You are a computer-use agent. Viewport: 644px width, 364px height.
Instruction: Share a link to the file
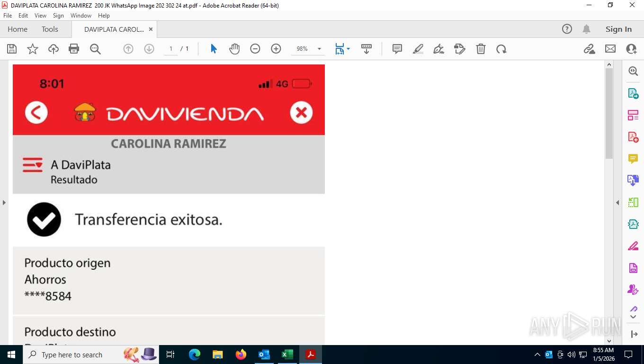[590, 49]
